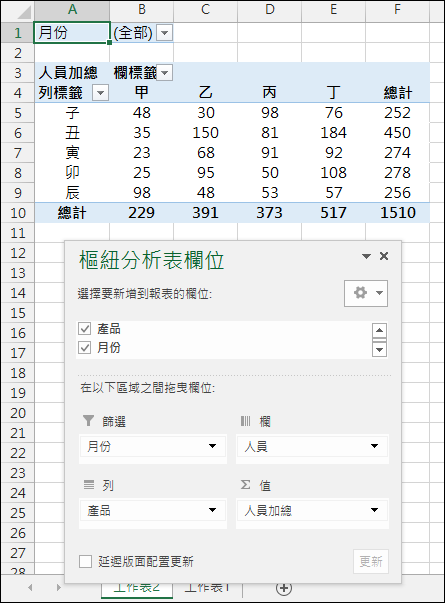Select all cells via corner triangle
This screenshot has height=603, width=445.
click(x=22, y=12)
